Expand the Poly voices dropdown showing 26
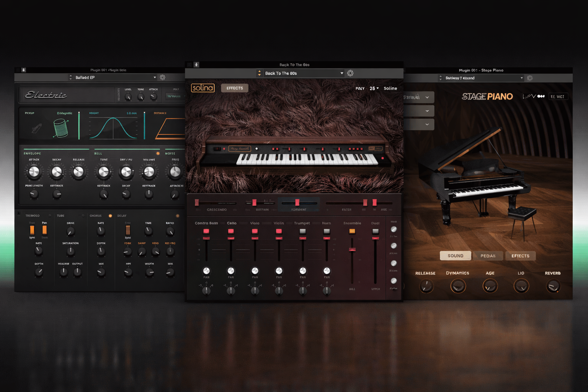This screenshot has height=392, width=588. 373,88
